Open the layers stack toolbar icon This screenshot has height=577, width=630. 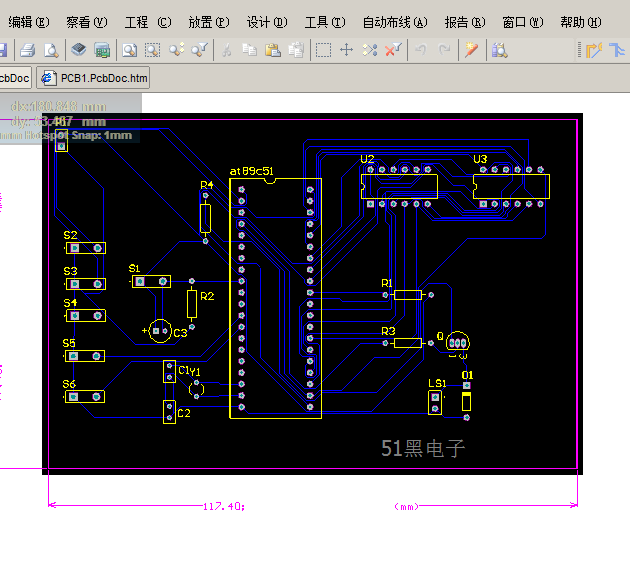pos(79,50)
